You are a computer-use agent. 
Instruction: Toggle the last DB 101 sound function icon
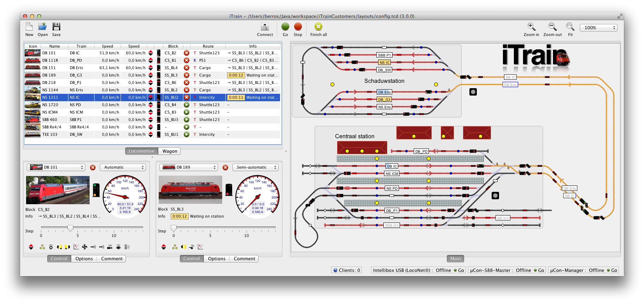pyautogui.click(x=127, y=247)
